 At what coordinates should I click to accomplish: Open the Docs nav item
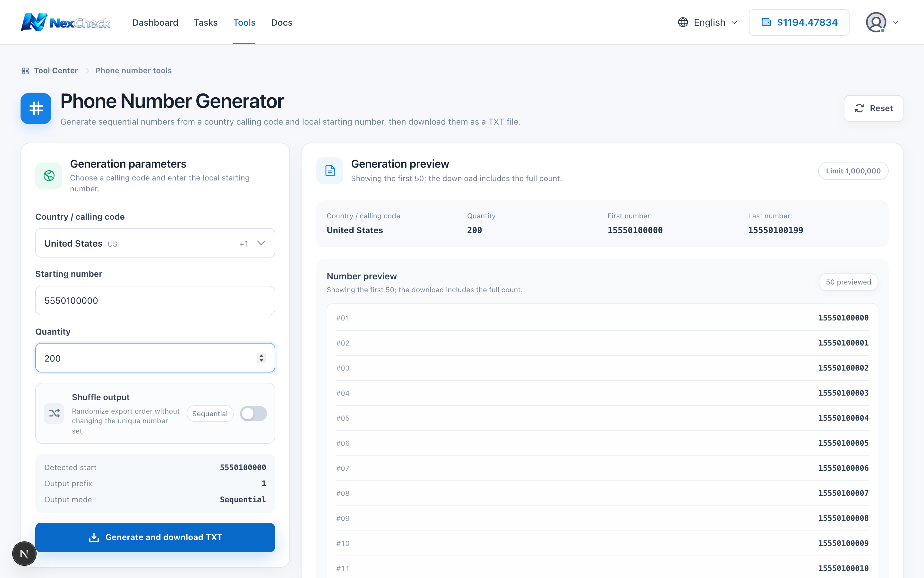pyautogui.click(x=281, y=22)
